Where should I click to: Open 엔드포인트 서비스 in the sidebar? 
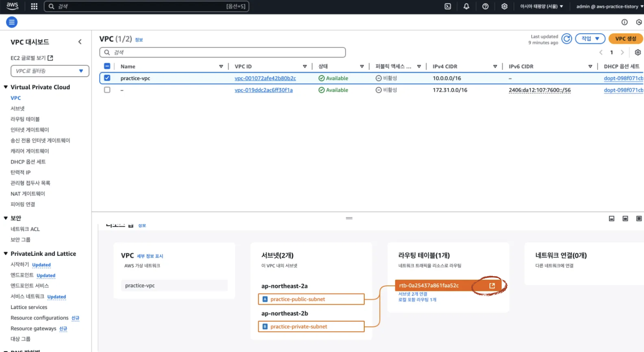click(x=30, y=286)
